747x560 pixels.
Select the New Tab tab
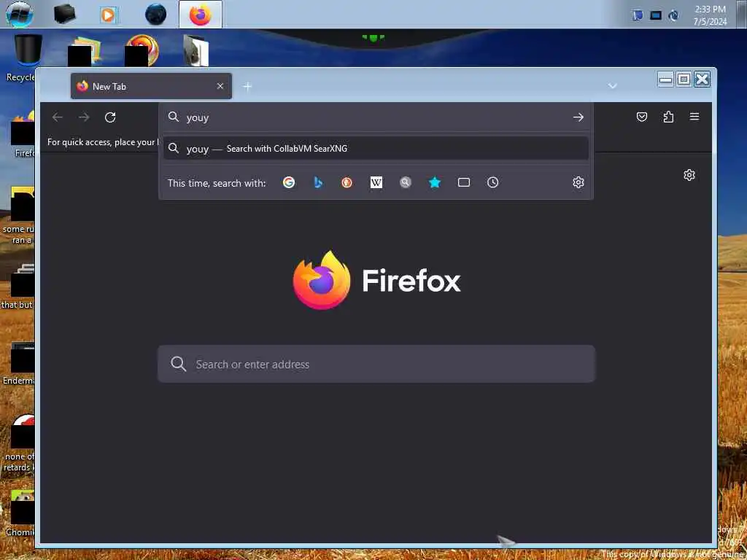click(151, 86)
